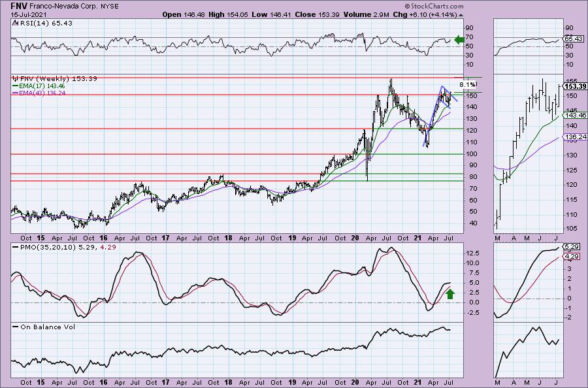This screenshot has height=388, width=588.
Task: Click the Close 153.39 value in header
Action: pyautogui.click(x=317, y=14)
